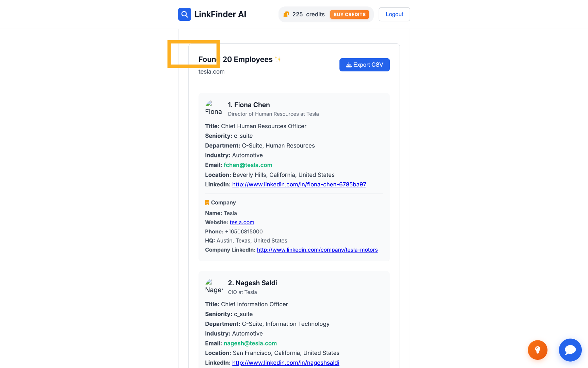Image resolution: width=588 pixels, height=368 pixels.
Task: Click the building icon next to Company
Action: tap(207, 202)
